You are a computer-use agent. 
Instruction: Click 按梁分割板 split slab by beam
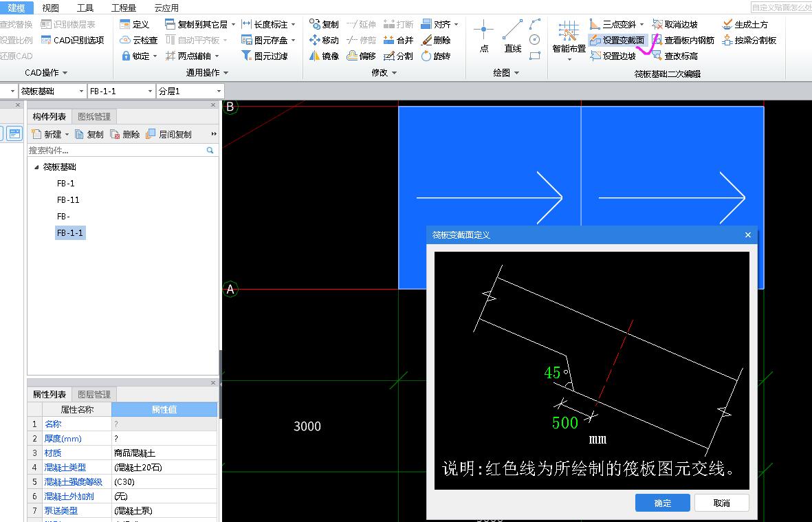(x=749, y=40)
